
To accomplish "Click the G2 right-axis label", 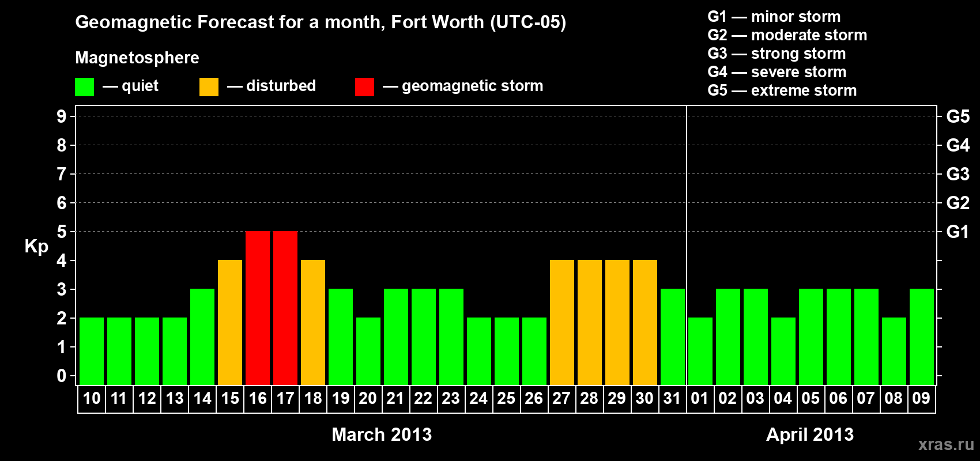I will (958, 203).
